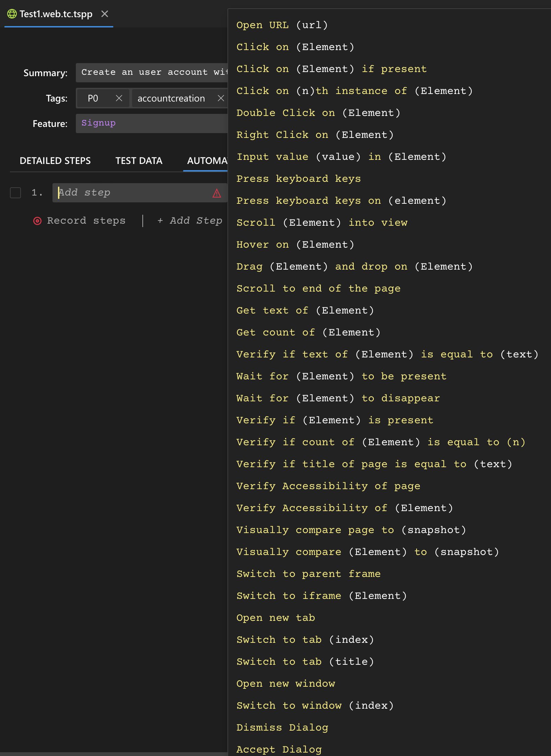Click the Record steps button label

[x=86, y=221]
